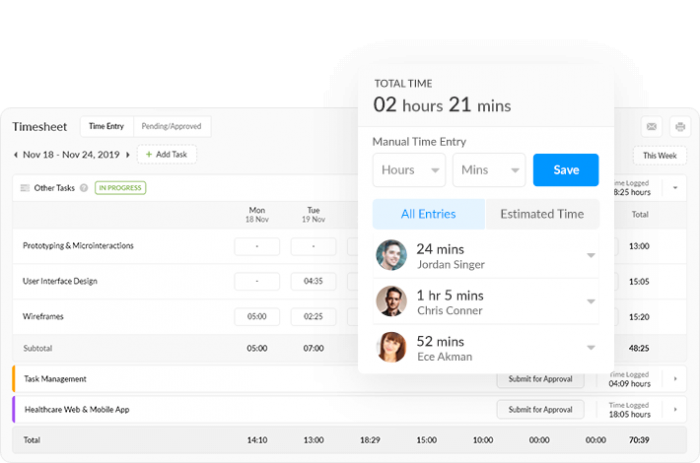The height and width of the screenshot is (463, 700).
Task: Click the email envelope icon
Action: (x=652, y=127)
